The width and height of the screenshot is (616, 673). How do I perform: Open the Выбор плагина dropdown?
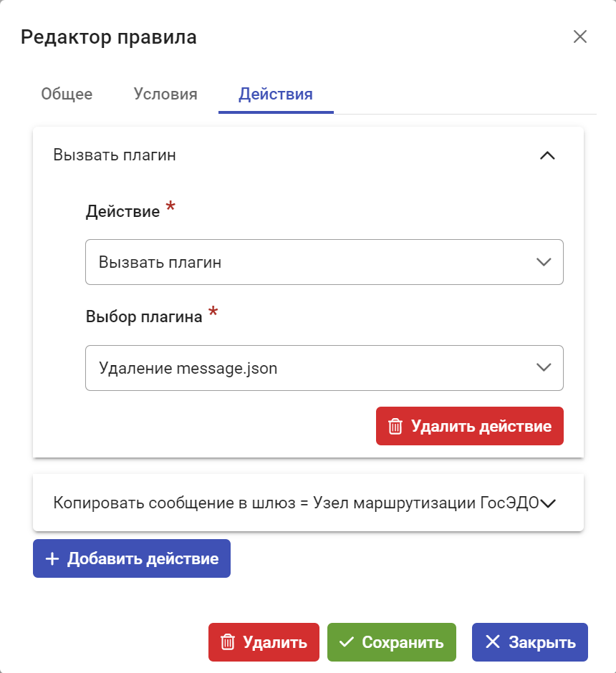[324, 368]
